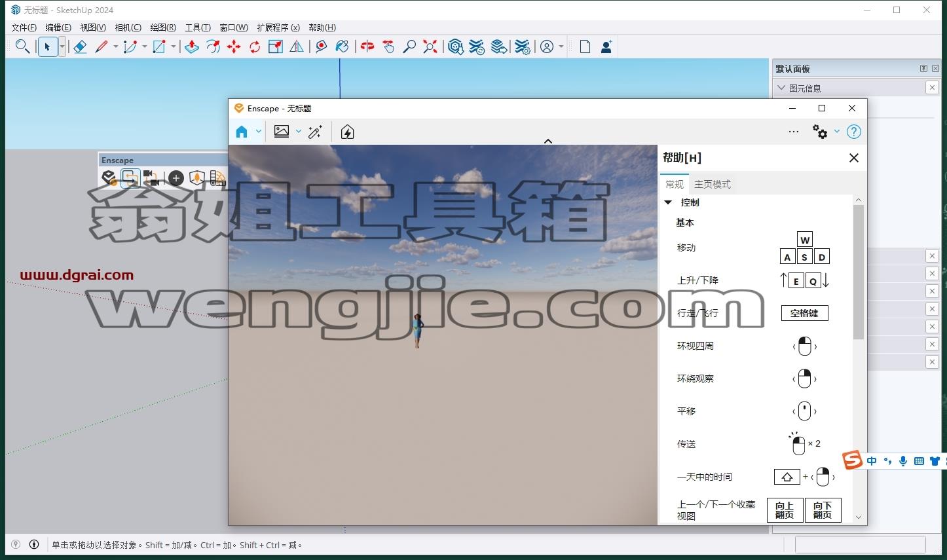The image size is (947, 560).
Task: Click the screenshot image icon in Enscape
Action: pos(282,132)
